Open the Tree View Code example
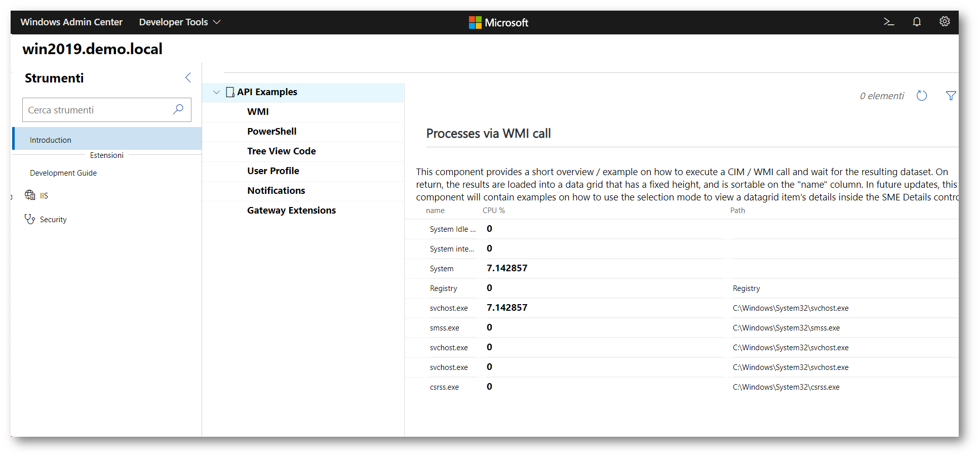 pyautogui.click(x=282, y=151)
